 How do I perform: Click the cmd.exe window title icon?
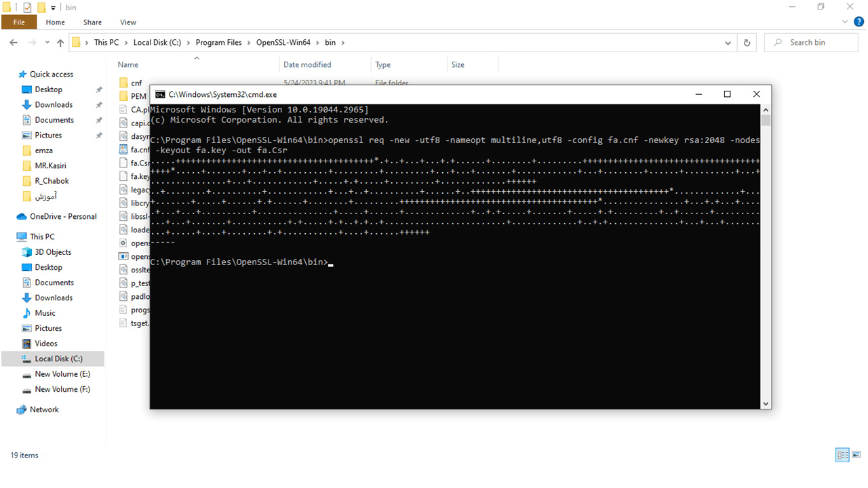tap(160, 95)
